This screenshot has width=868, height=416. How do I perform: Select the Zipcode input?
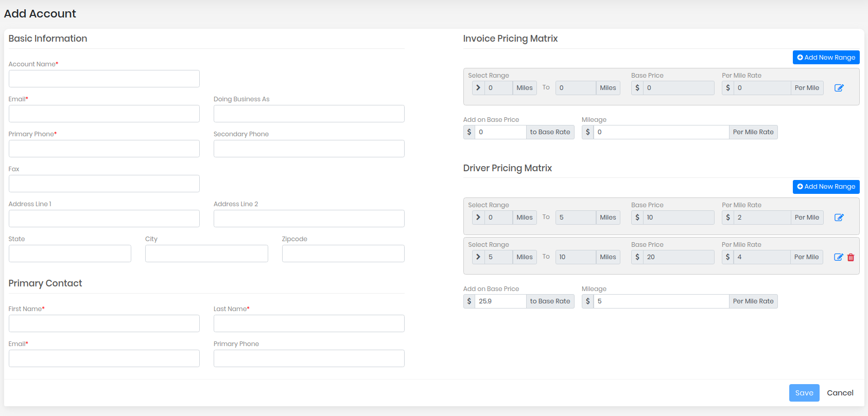[x=343, y=254]
